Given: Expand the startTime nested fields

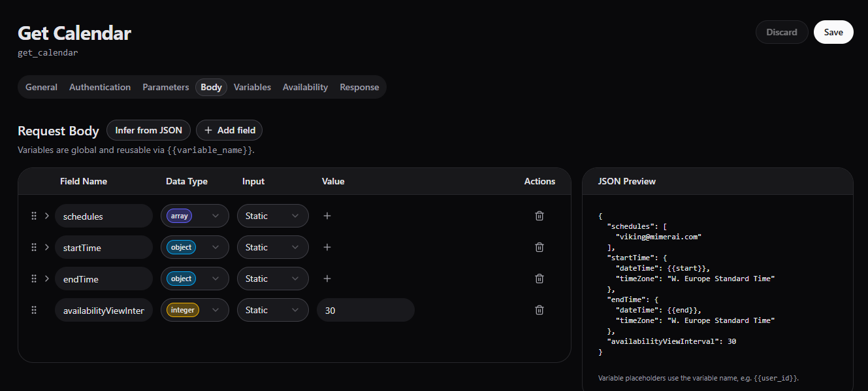Looking at the screenshot, I should pyautogui.click(x=46, y=247).
